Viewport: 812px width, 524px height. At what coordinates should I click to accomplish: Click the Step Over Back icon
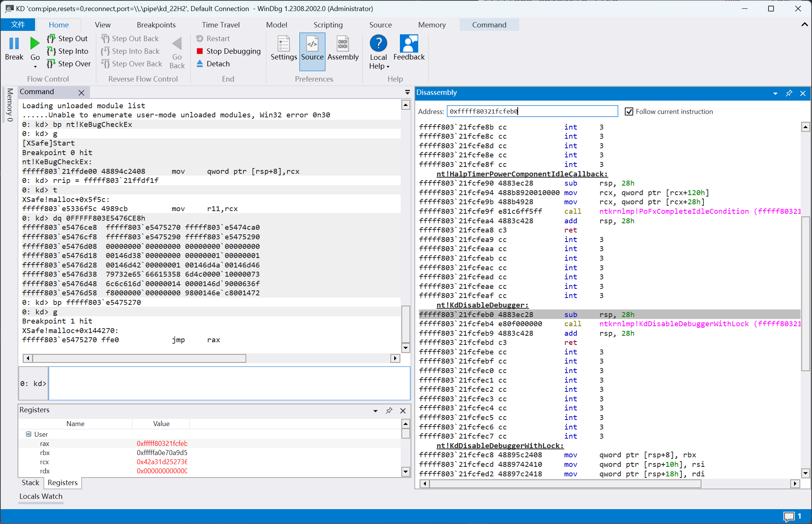click(x=105, y=64)
